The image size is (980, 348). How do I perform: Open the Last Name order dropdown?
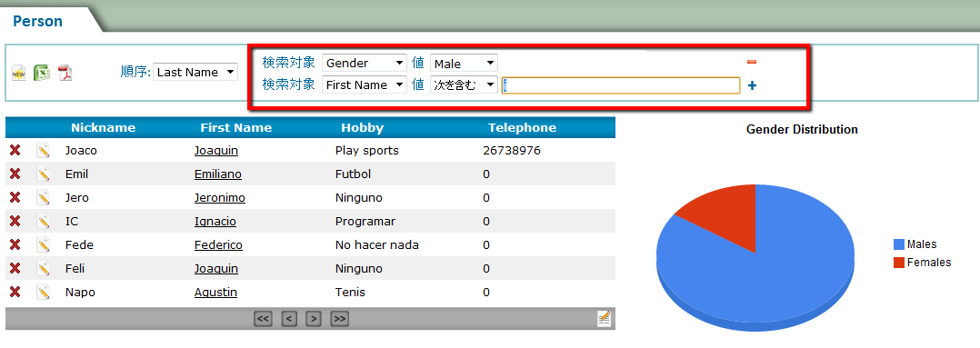pos(195,73)
